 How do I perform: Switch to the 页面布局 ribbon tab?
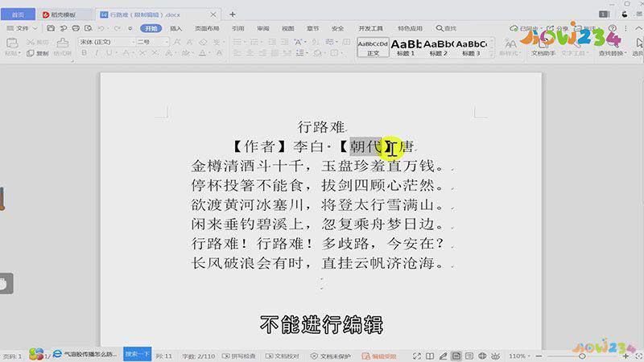tap(207, 28)
